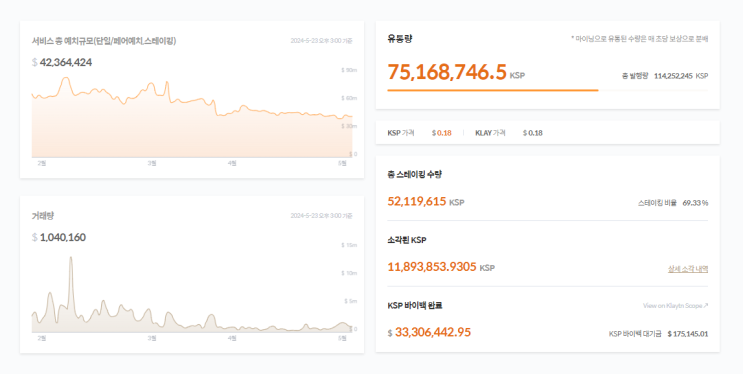Image resolution: width=743 pixels, height=374 pixels.
Task: Click the $ 90m axis label on deposit chart
Action: (x=349, y=70)
